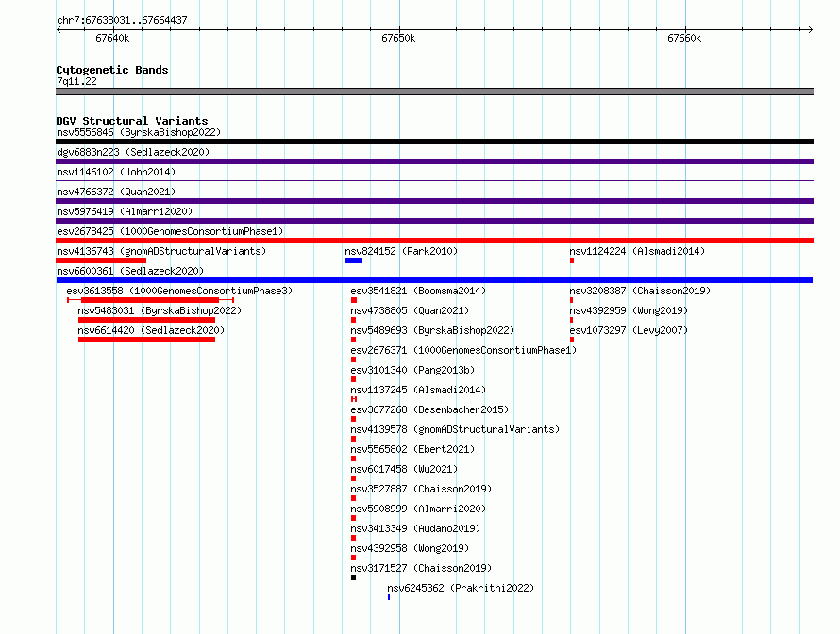Screen dimensions: 840x634
Task: Click the 7q11.22 band label
Action: [x=76, y=81]
